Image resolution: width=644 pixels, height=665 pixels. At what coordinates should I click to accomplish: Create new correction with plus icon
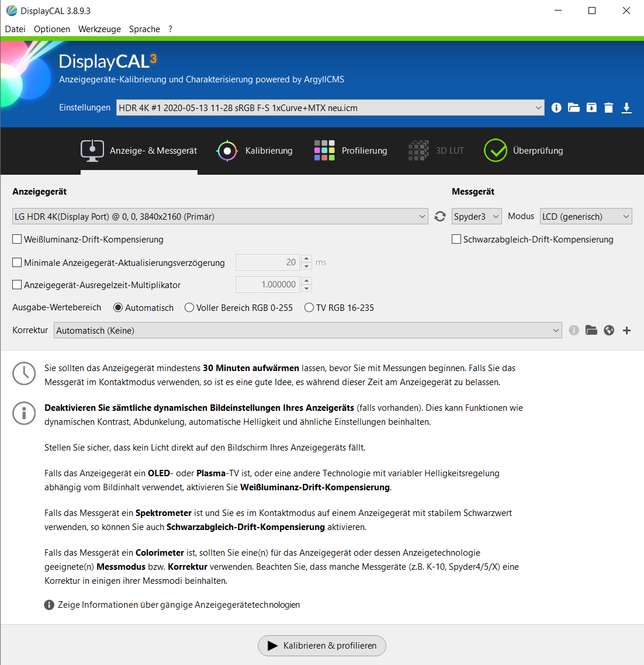coord(626,330)
